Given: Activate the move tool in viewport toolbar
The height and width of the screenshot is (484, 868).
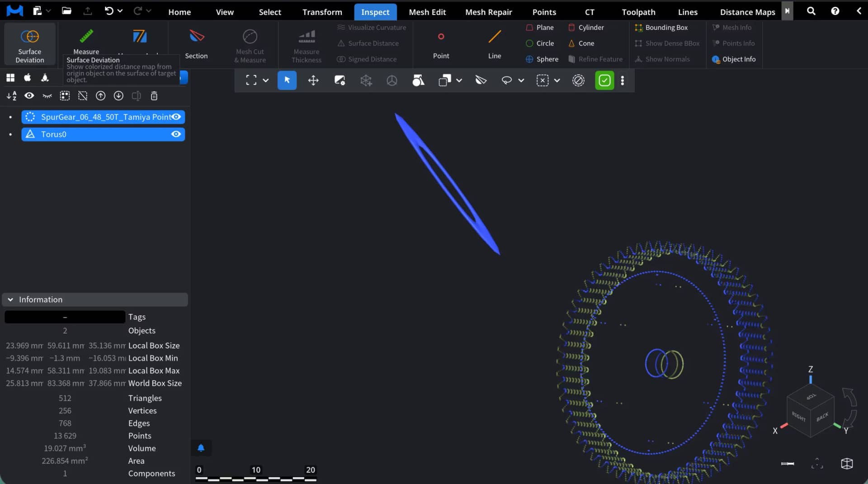Looking at the screenshot, I should click(313, 81).
